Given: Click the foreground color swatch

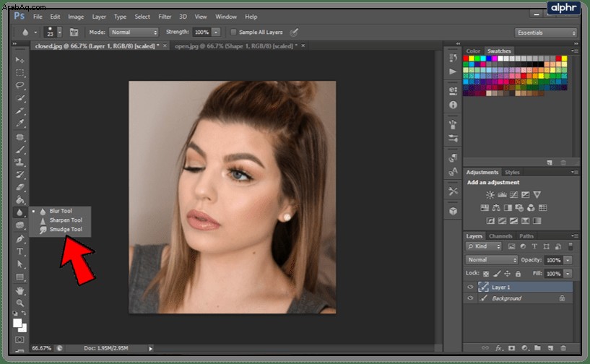Looking at the screenshot, I should pyautogui.click(x=17, y=324).
